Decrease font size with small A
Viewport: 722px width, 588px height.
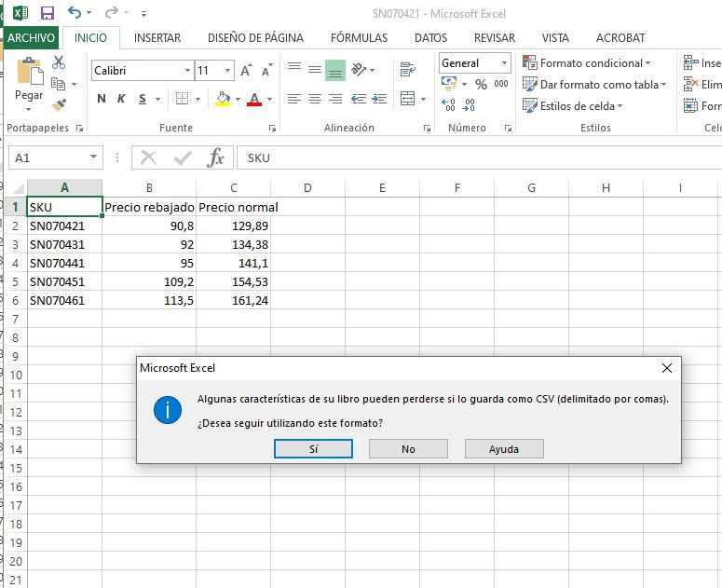266,71
